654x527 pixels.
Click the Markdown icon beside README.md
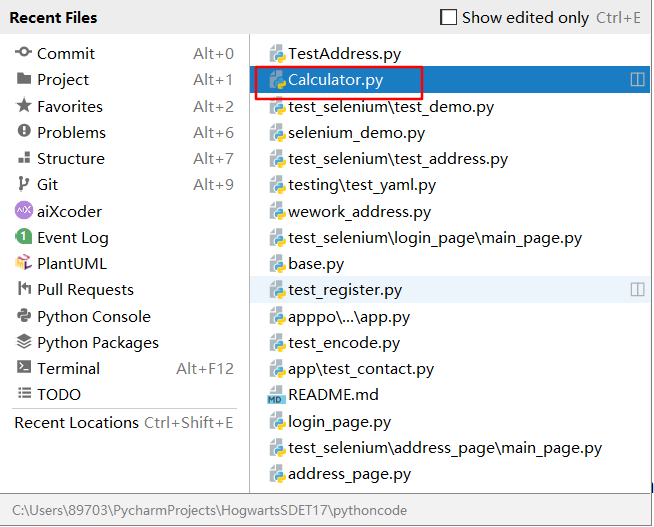point(276,394)
